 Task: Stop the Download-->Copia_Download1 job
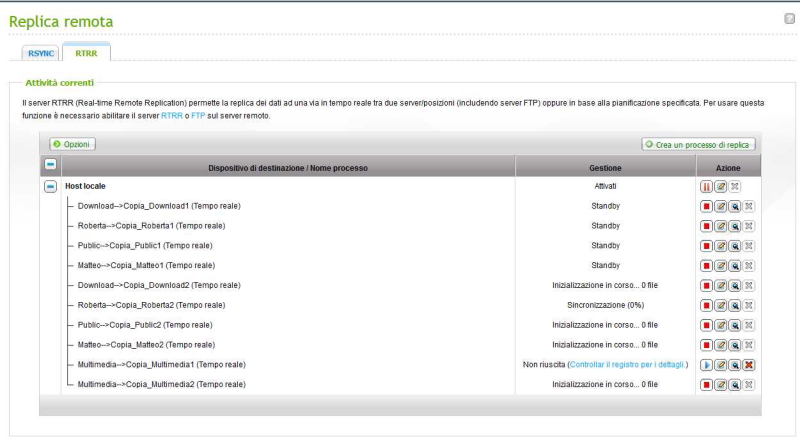click(706, 206)
